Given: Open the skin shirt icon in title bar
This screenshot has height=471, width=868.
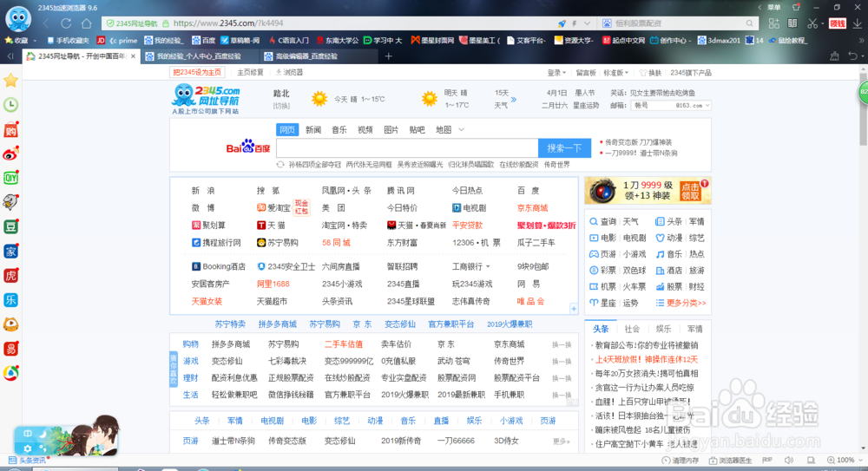Looking at the screenshot, I should pos(796,7).
